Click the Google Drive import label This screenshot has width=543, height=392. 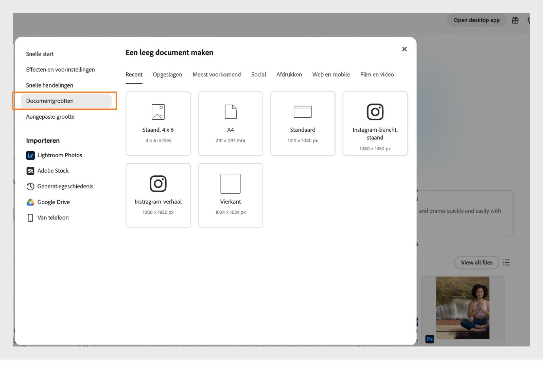point(53,202)
